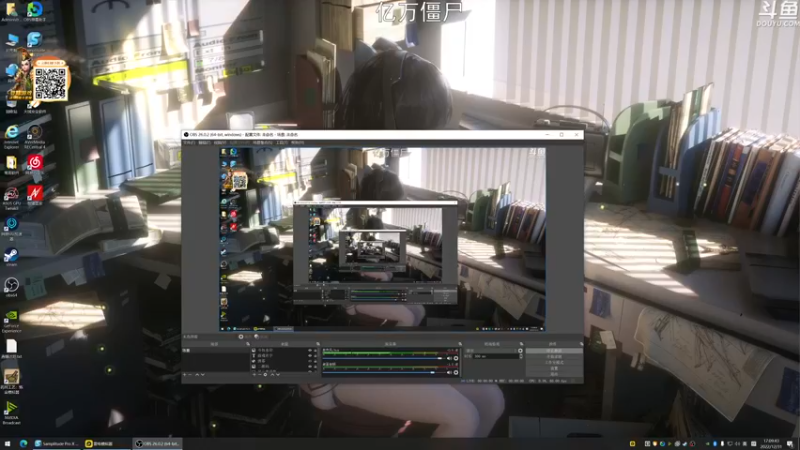
Task: Open 帮助 menu in OBS
Action: point(297,142)
